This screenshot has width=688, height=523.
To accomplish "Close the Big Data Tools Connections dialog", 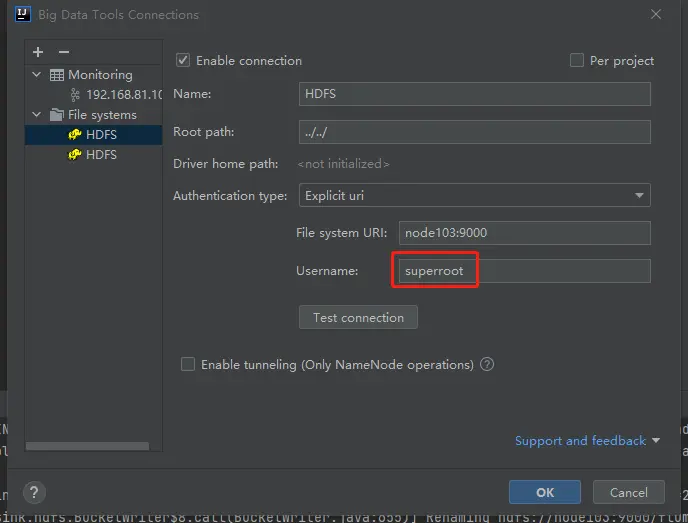I will [656, 15].
